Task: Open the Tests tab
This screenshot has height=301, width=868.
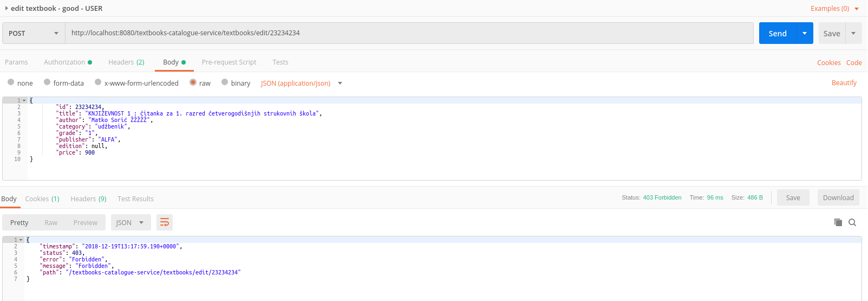Action: 280,62
